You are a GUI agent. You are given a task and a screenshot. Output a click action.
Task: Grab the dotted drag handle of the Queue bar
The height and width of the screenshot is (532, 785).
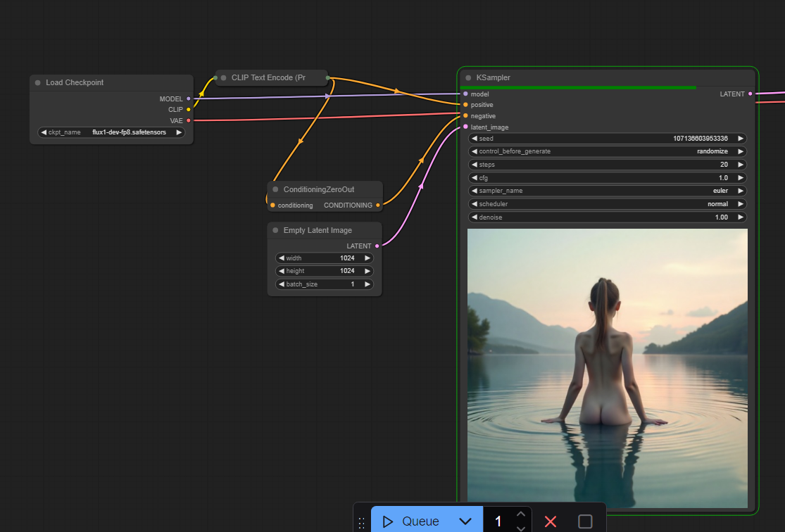coord(361,523)
